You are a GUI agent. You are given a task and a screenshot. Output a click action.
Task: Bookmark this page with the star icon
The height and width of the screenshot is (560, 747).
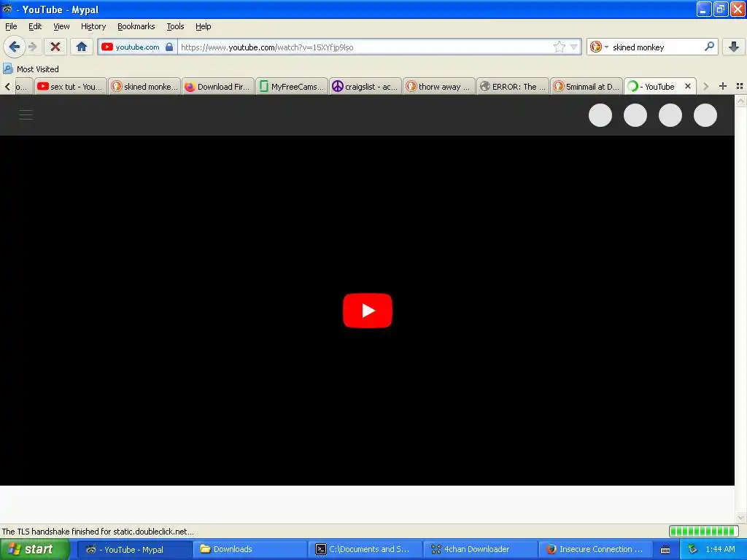560,47
